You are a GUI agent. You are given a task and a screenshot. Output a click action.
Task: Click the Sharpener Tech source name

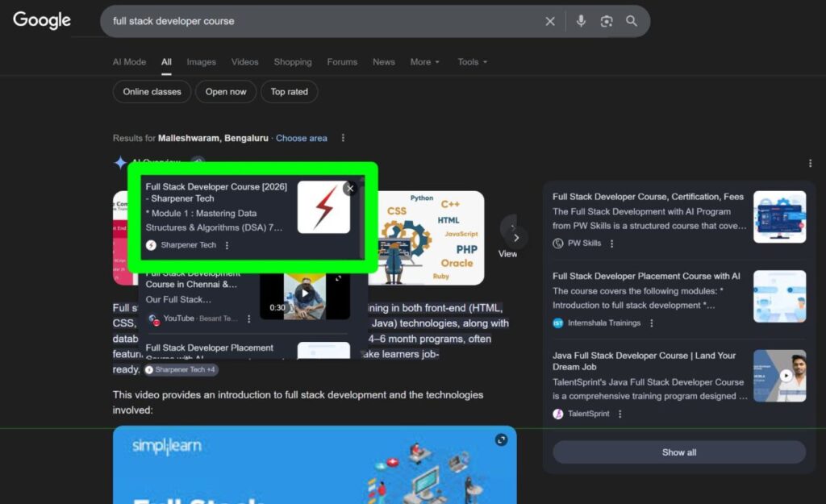(188, 245)
